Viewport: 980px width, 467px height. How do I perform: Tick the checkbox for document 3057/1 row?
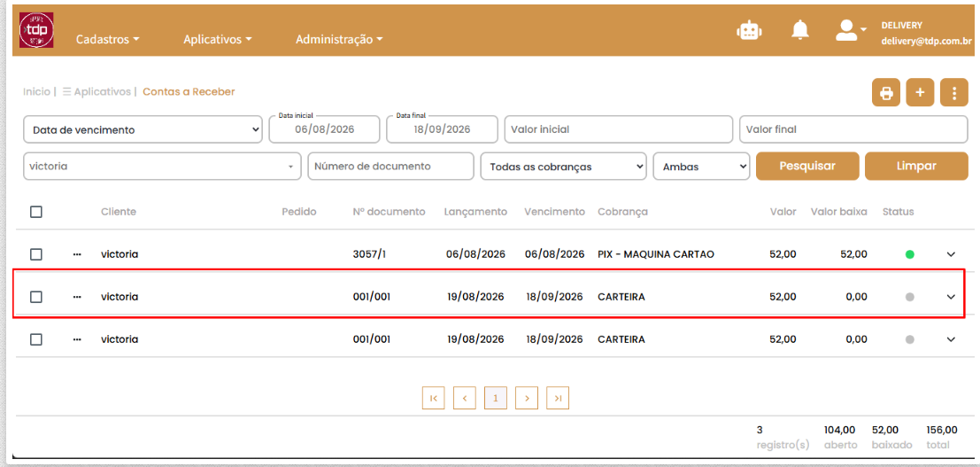[x=36, y=254]
